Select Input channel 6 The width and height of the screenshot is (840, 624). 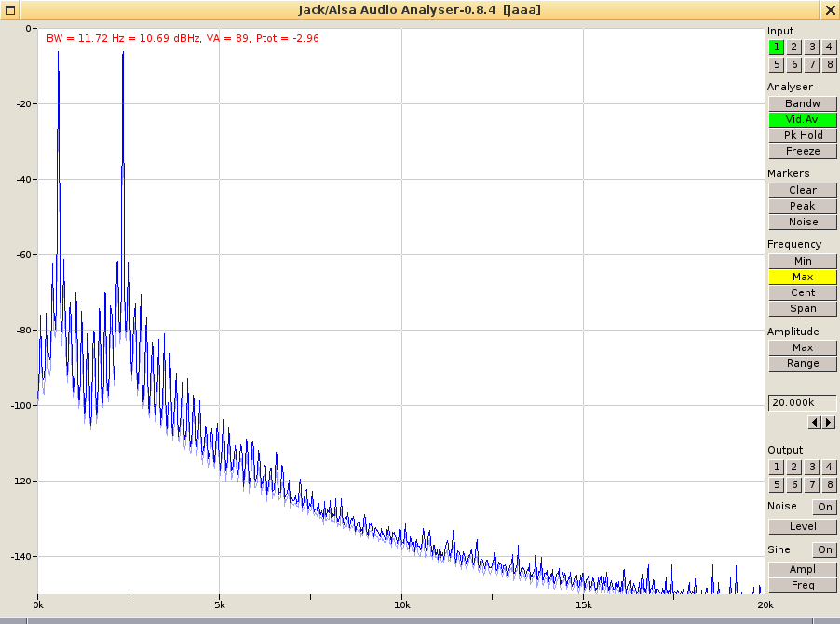pos(794,65)
